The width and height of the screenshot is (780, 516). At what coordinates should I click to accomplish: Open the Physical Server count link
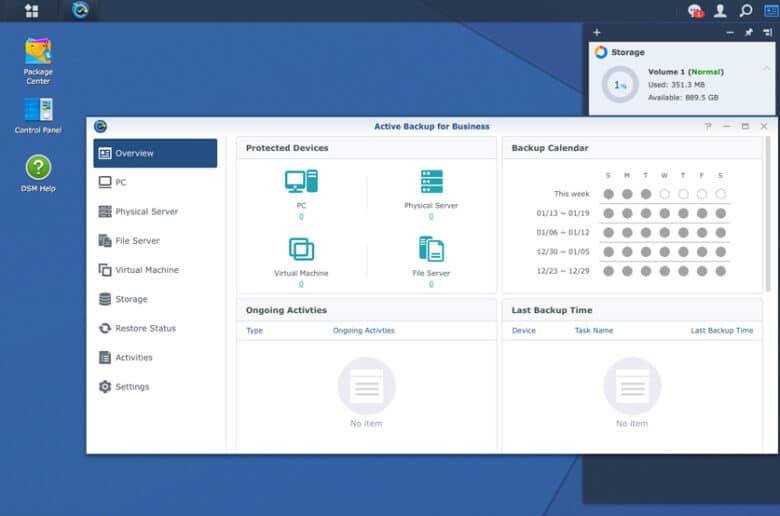[431, 216]
